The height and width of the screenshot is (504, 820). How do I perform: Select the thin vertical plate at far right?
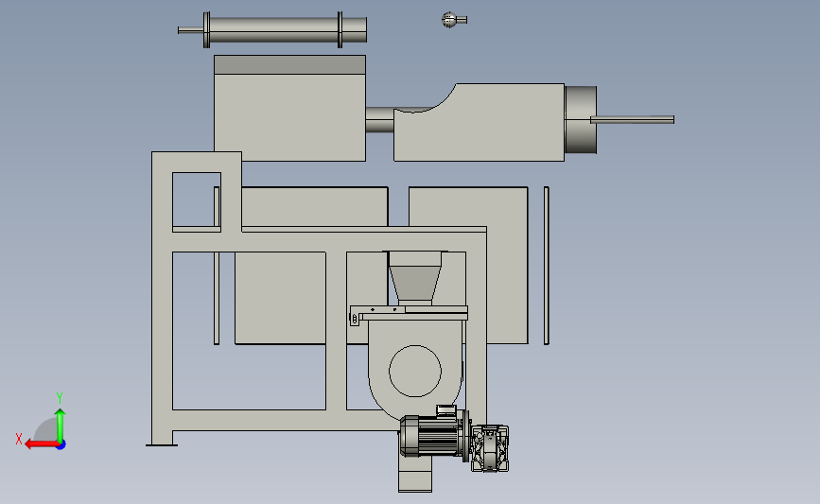tap(547, 266)
